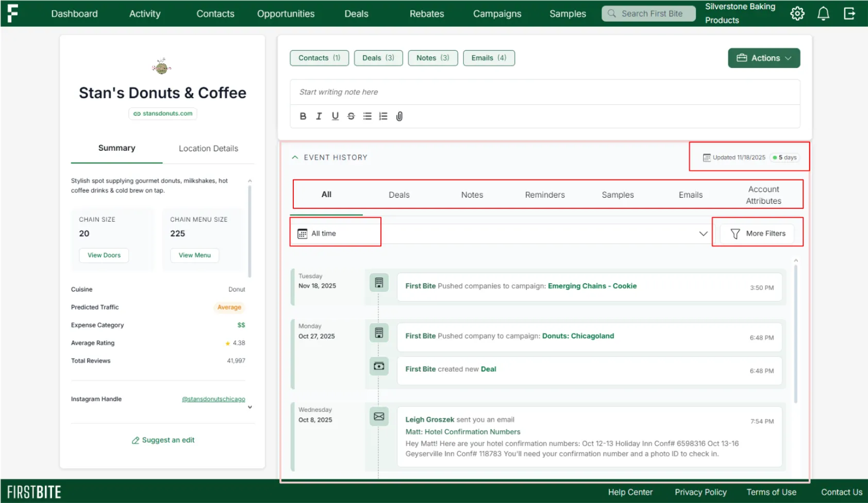Filter event history by Notes tab
Viewport: 868px width, 503px height.
(472, 195)
